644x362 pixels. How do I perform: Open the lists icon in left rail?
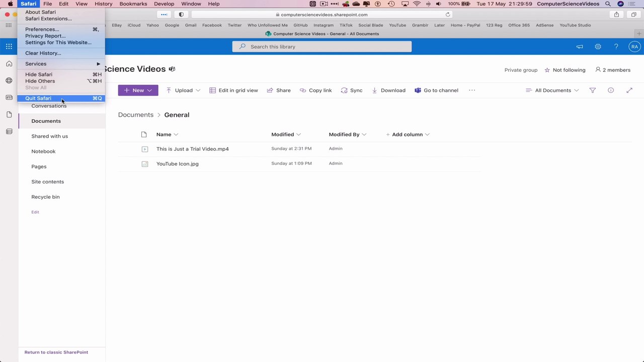coord(9,132)
